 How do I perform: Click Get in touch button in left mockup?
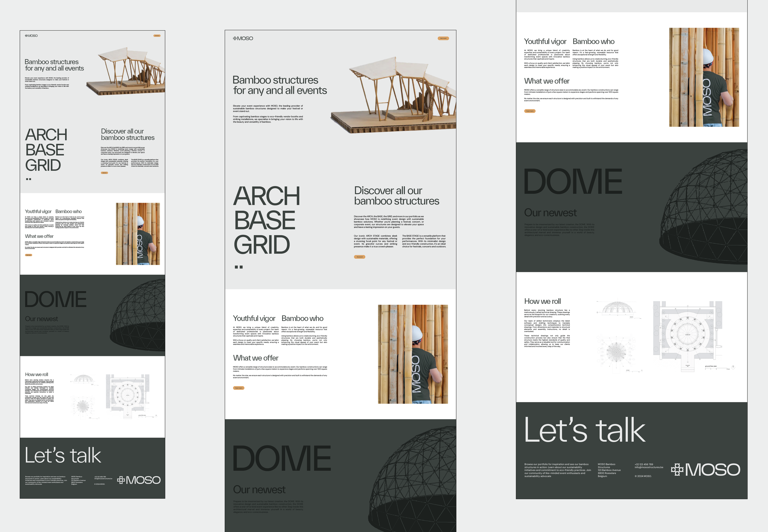tap(157, 36)
